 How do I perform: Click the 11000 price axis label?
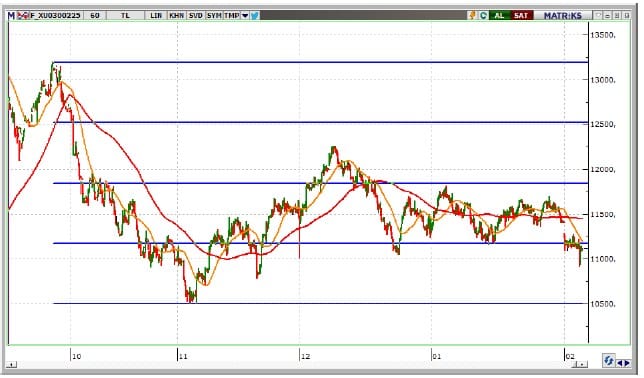point(603,259)
